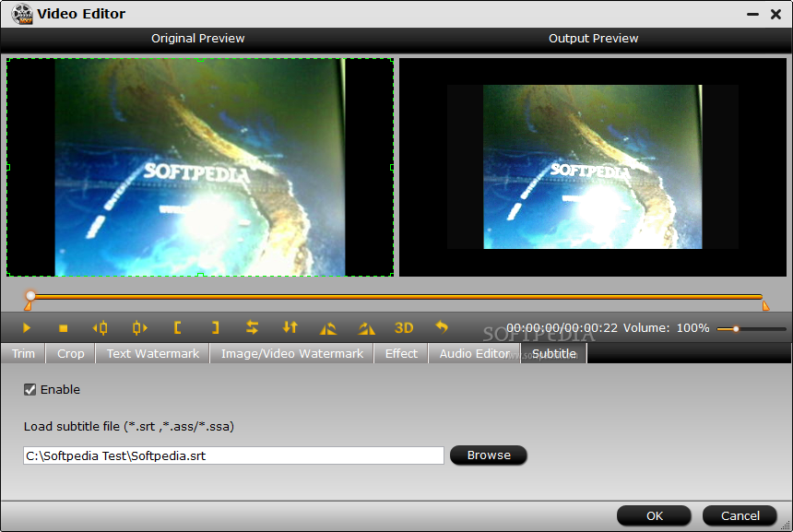The image size is (793, 532).
Task: Rotate video clockwise icon
Action: (366, 329)
